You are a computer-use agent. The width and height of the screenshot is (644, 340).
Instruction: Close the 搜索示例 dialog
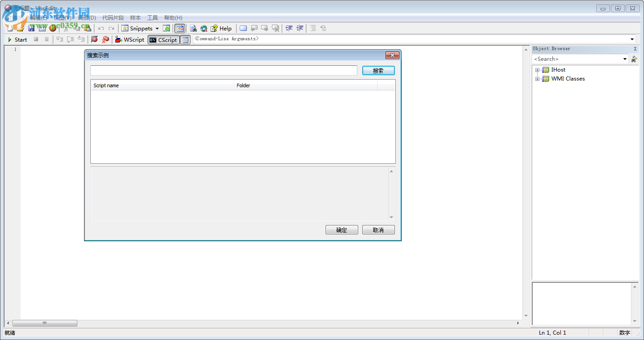coord(392,55)
